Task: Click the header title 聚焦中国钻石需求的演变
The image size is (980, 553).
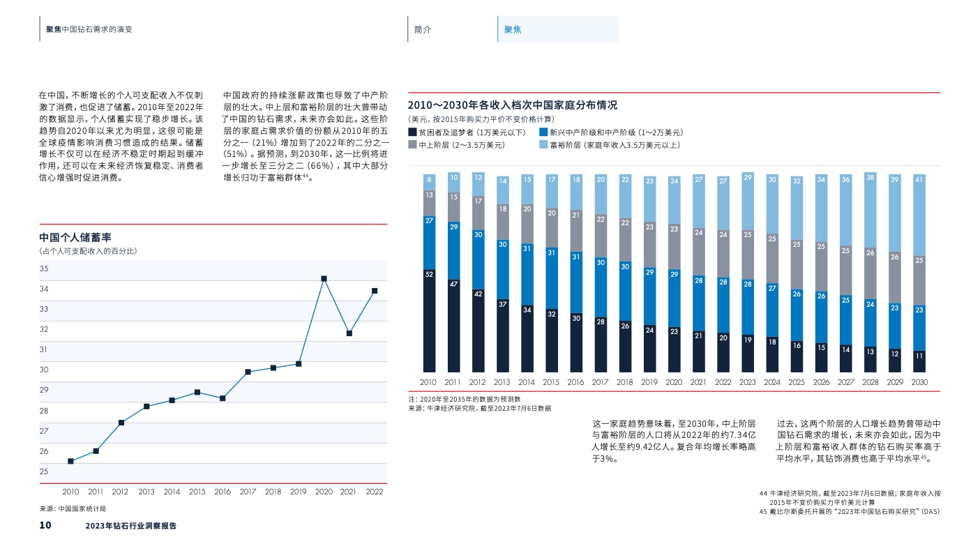Action: pos(89,29)
